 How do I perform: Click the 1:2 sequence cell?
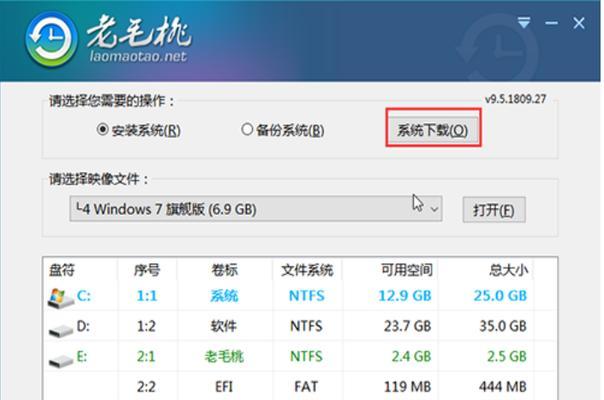tap(146, 326)
